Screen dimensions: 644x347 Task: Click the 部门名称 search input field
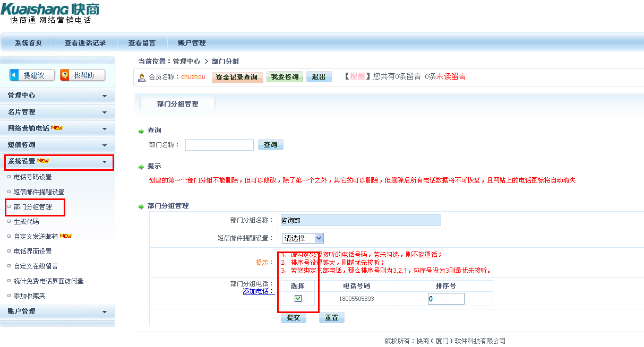point(219,145)
